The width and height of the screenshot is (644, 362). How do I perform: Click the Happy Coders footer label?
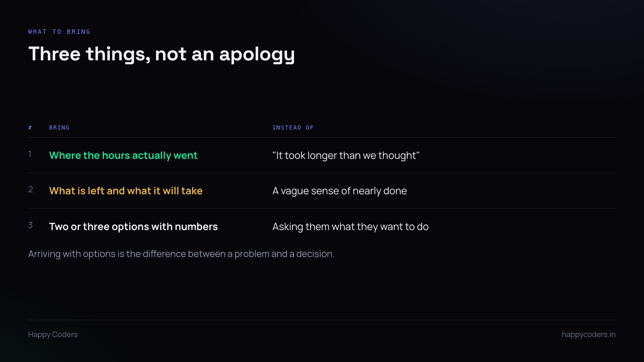coord(53,335)
